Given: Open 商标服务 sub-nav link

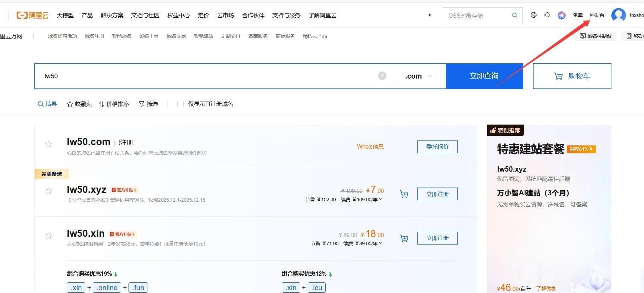Looking at the screenshot, I should pos(285,36).
